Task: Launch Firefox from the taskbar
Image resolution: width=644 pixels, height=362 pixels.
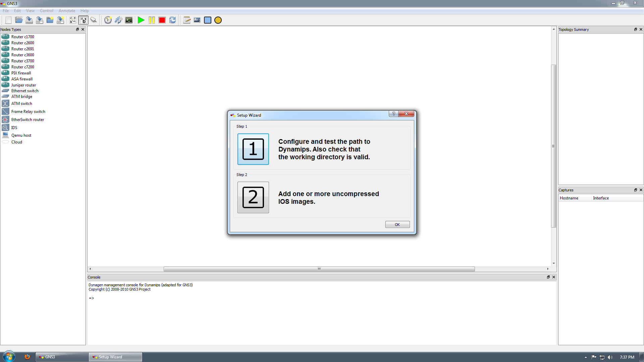Action: point(27,357)
